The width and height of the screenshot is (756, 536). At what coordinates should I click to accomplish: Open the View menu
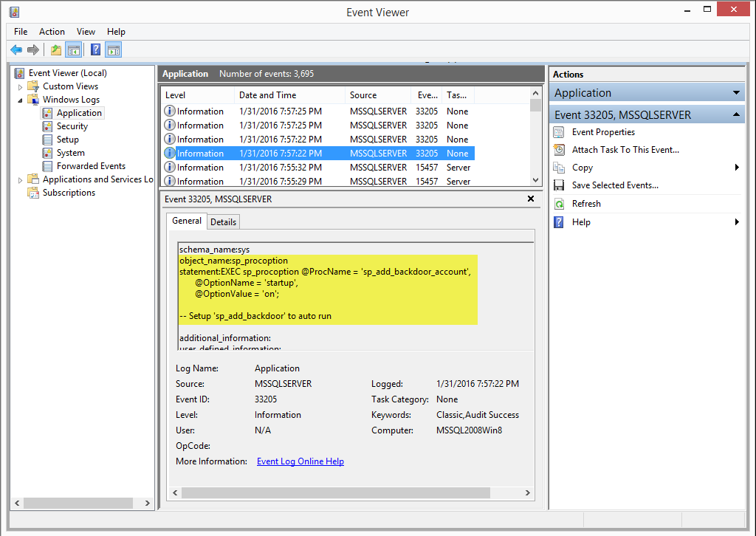86,32
